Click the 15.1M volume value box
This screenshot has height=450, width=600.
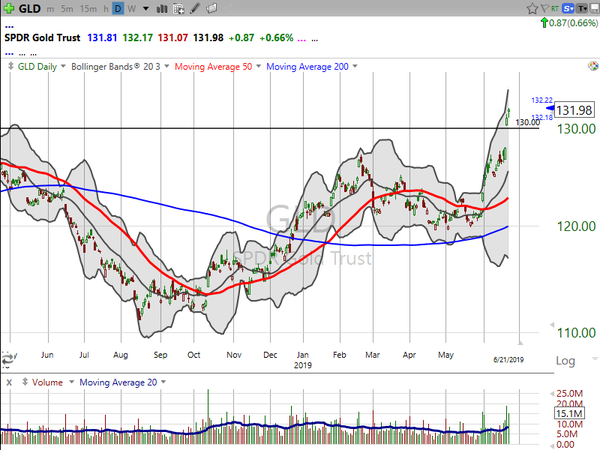(569, 413)
